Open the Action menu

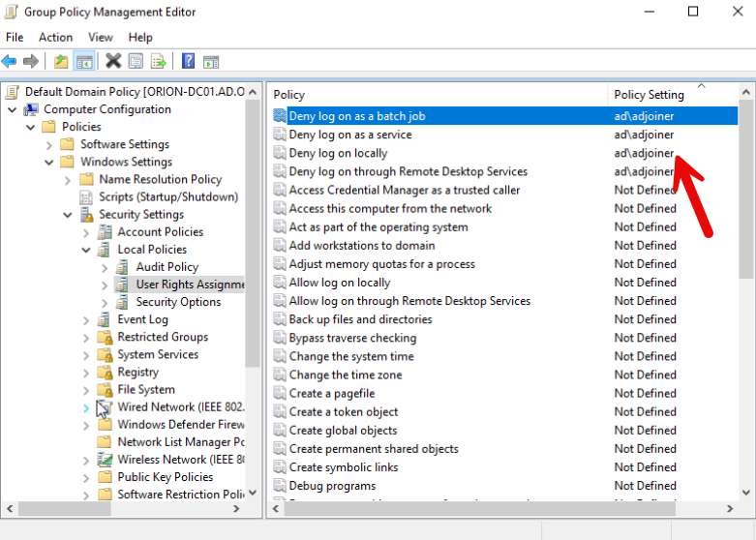point(56,37)
